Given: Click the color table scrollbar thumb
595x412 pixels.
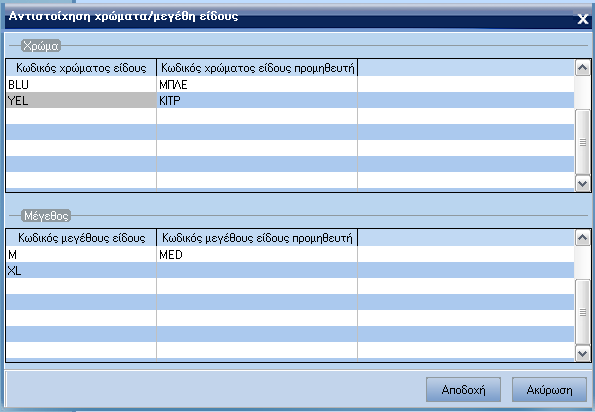Looking at the screenshot, I should 582,142.
